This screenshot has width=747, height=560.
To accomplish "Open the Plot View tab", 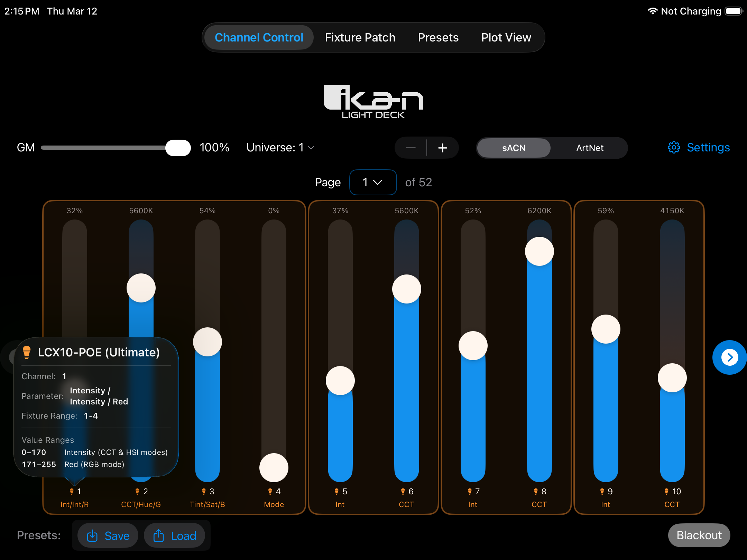I will [x=506, y=37].
